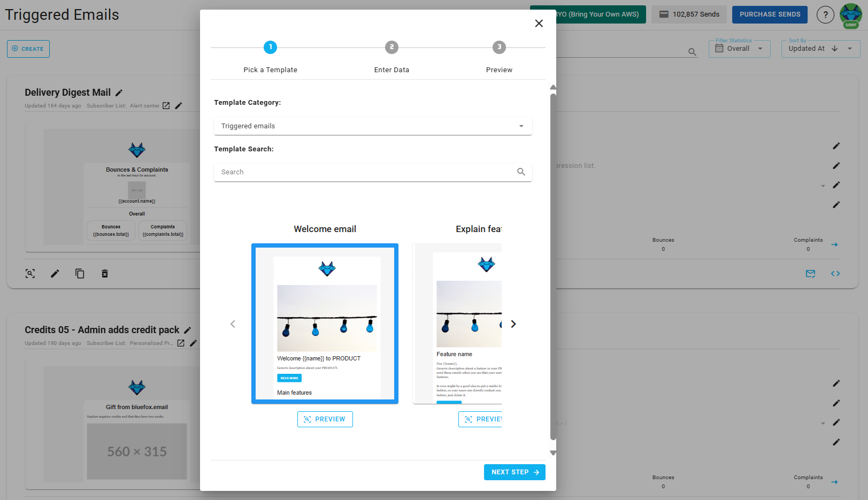Image resolution: width=868 pixels, height=500 pixels.
Task: Open the user avatar menu
Action: 850,15
